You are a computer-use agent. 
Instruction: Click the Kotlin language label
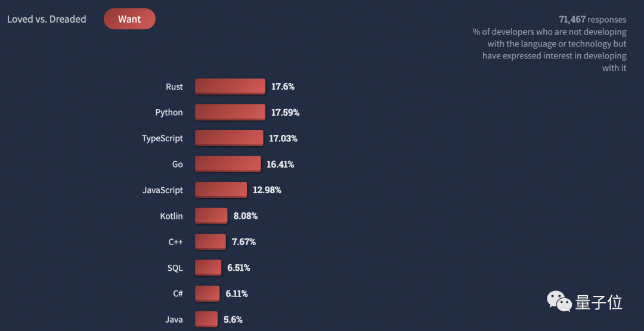(171, 216)
